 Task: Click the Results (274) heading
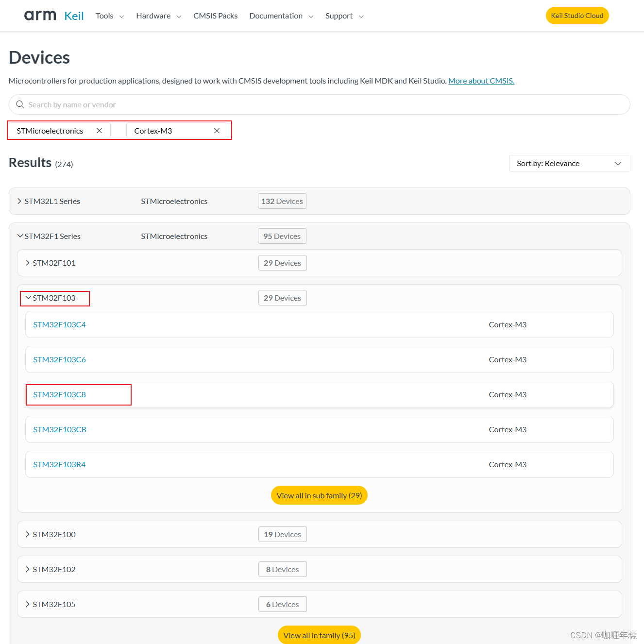click(x=41, y=163)
